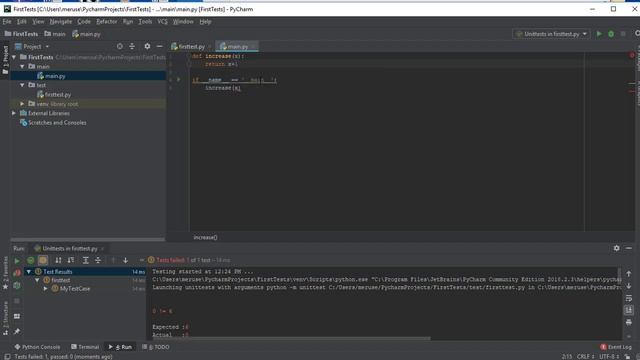640x360 pixels.
Task: Rerun tests with the Run panel play icon
Action: click(17, 260)
